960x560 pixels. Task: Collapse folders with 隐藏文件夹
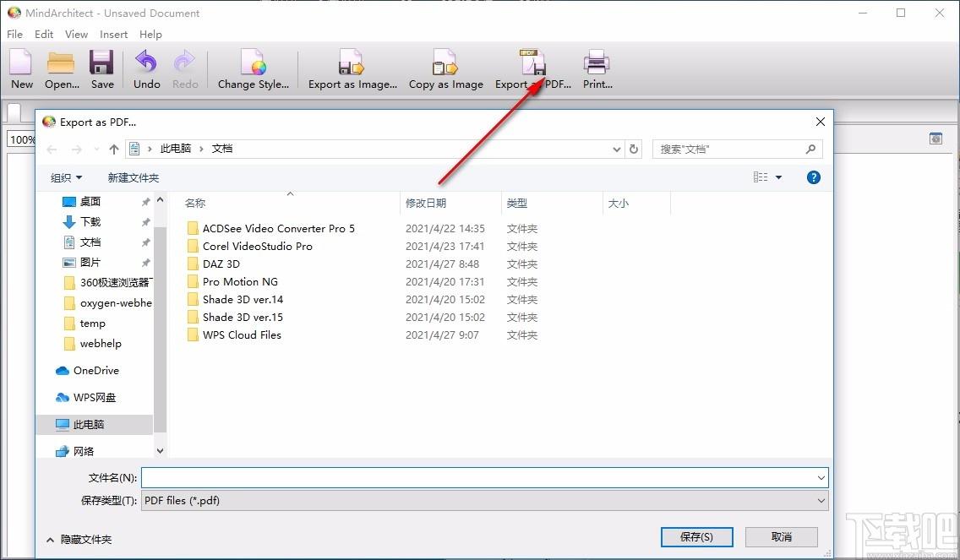[x=79, y=539]
